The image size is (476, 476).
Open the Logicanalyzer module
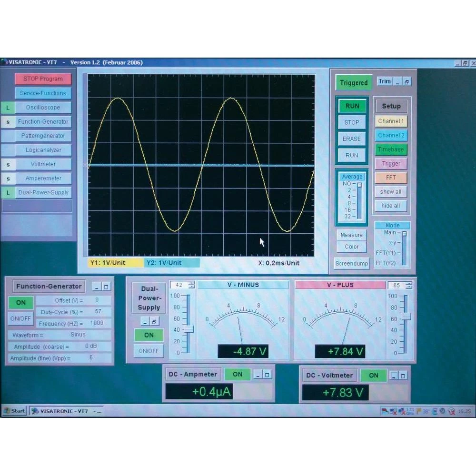click(43, 150)
